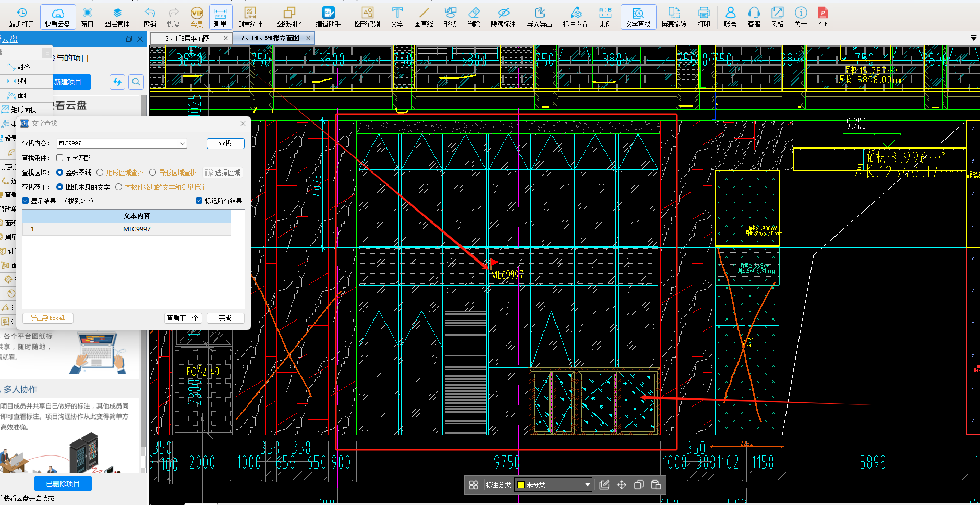
Task: Select the MLC9997 result row
Action: 127,229
